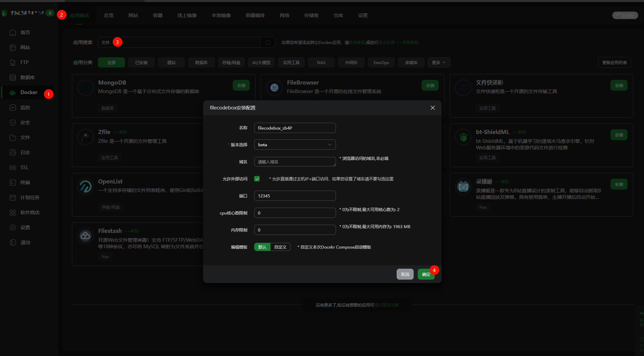Viewport: 644px width, 356px height.
Task: Click the 安全 shield icon in sidebar
Action: coord(13,122)
